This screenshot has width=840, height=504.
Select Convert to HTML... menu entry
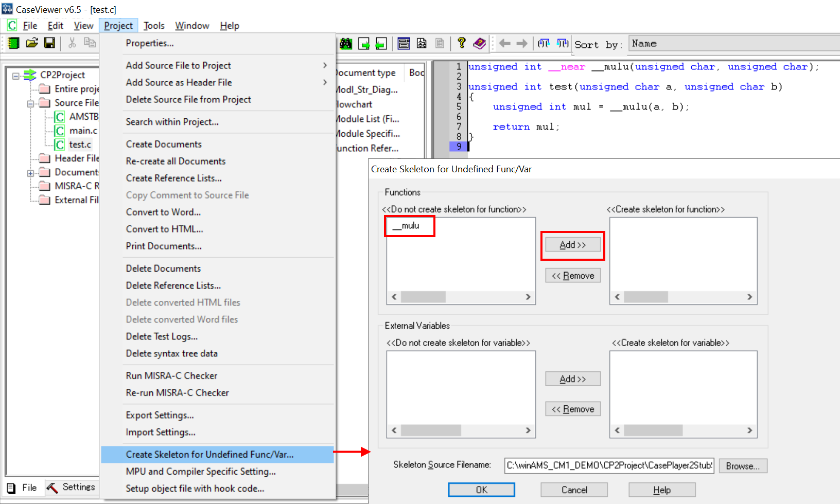coord(165,229)
